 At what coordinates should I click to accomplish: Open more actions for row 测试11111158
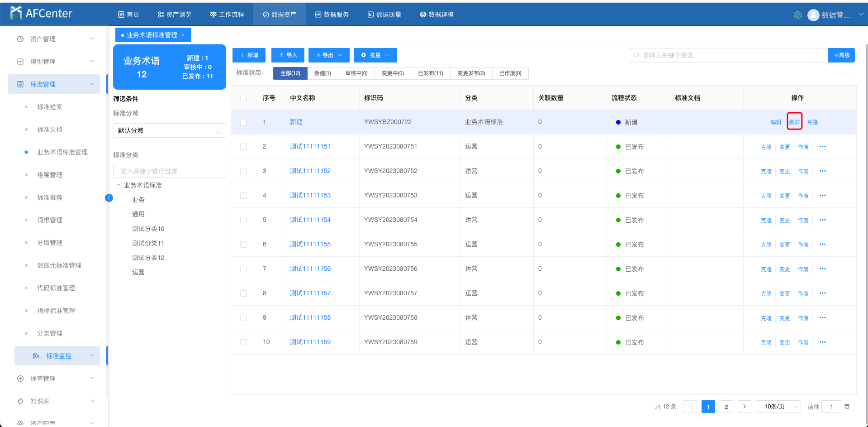pos(822,317)
